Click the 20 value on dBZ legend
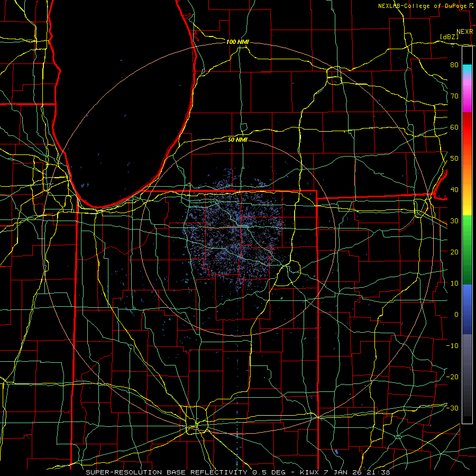The height and width of the screenshot is (476, 476). [454, 252]
